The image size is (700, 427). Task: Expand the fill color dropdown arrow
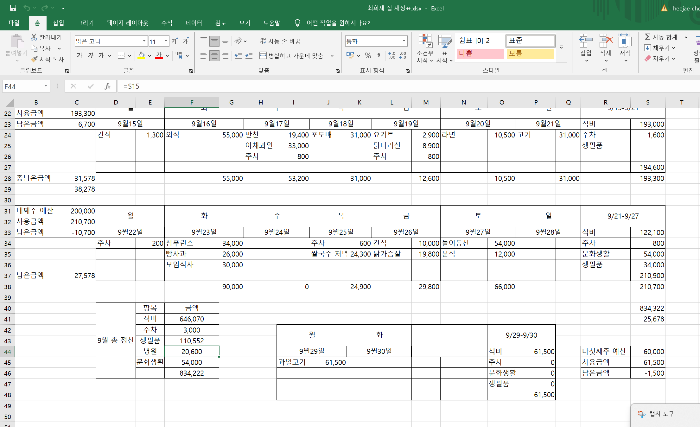(149, 56)
